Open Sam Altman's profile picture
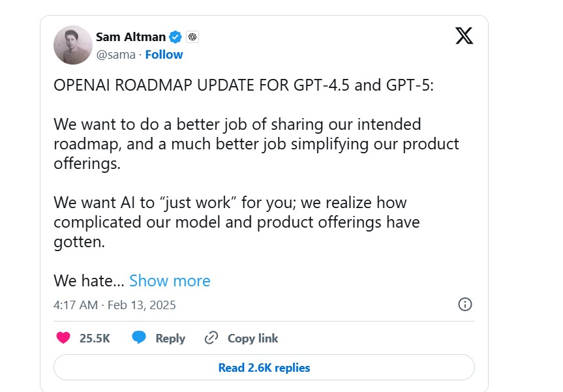563x392 pixels. click(x=72, y=45)
